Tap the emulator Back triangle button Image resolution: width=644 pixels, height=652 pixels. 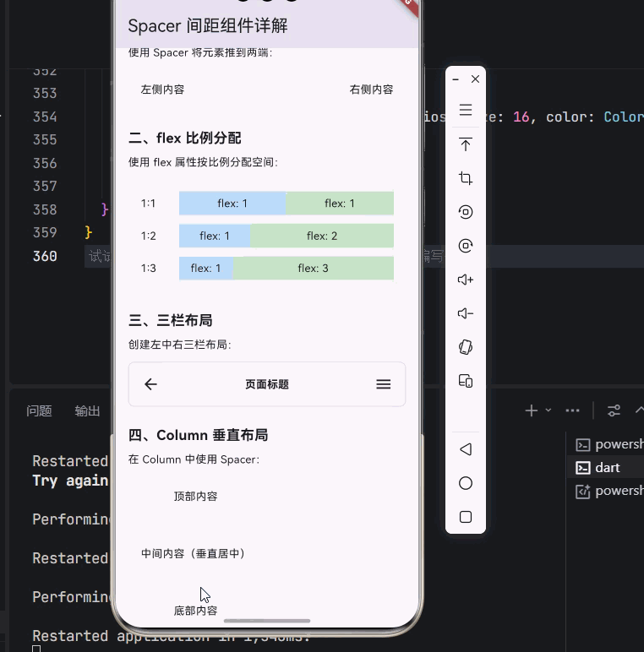[466, 449]
